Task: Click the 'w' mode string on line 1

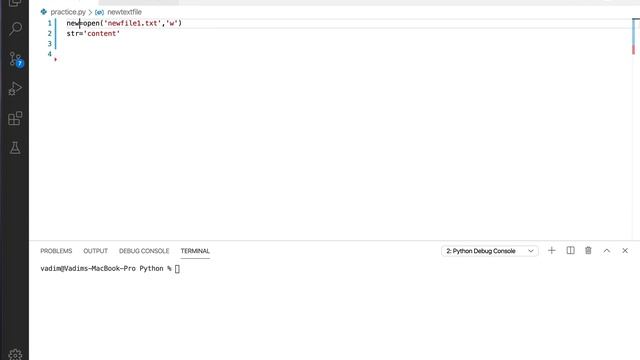Action: [x=172, y=23]
